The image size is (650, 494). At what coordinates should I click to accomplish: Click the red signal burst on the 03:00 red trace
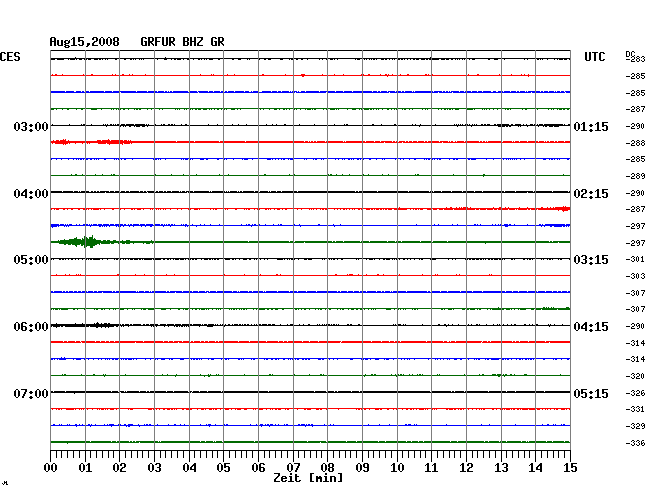pos(91,142)
